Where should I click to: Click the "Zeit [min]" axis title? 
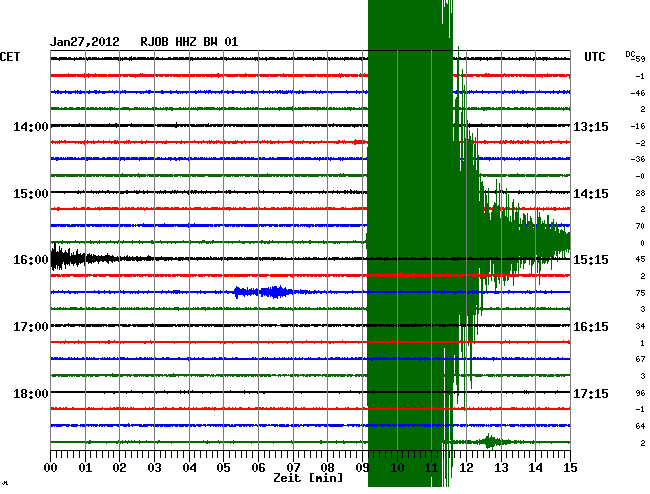click(308, 478)
